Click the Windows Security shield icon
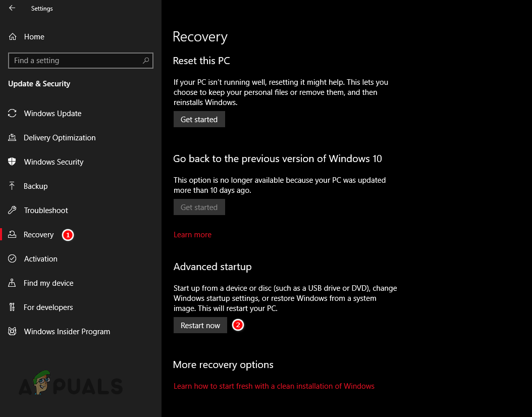 coord(13,162)
